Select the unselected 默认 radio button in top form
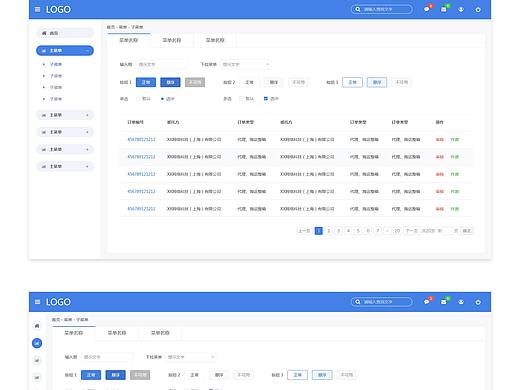This screenshot has width=520, height=390. [x=138, y=99]
